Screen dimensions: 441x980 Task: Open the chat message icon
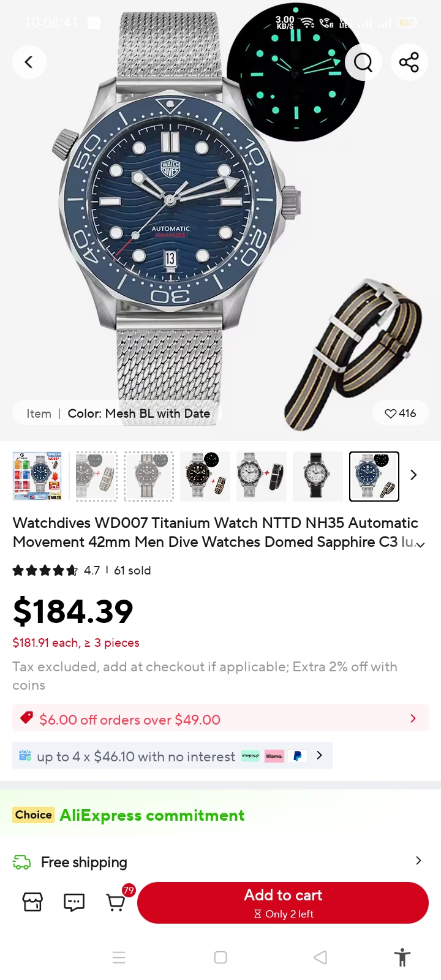[74, 902]
